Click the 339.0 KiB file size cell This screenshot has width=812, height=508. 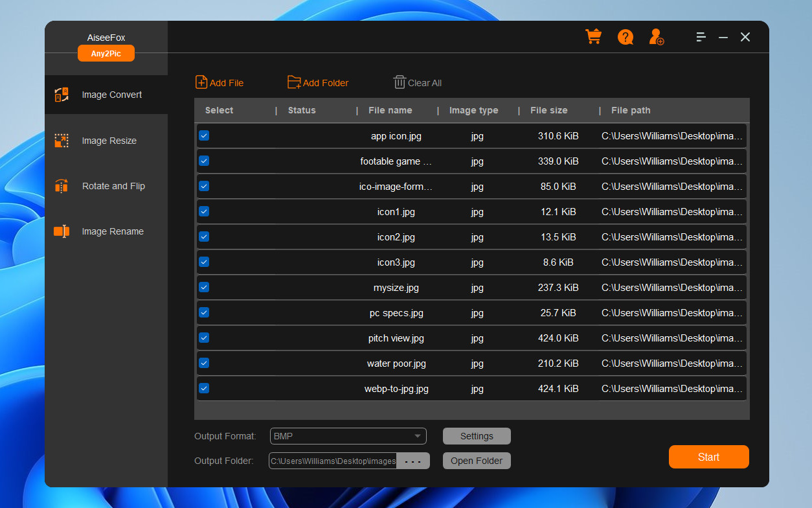point(558,161)
